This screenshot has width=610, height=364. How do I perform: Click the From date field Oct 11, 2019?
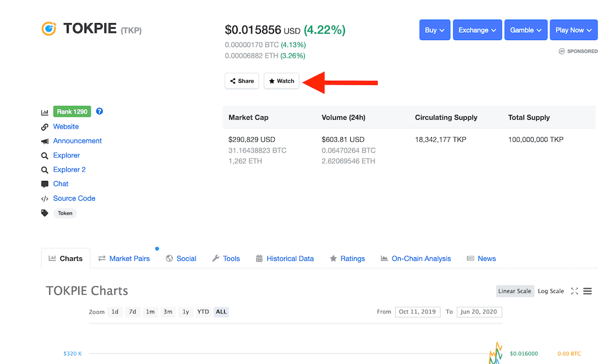tap(418, 312)
